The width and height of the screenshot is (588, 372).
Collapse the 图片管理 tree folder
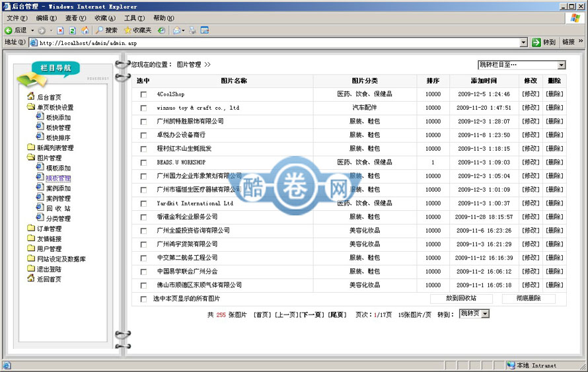(x=31, y=157)
